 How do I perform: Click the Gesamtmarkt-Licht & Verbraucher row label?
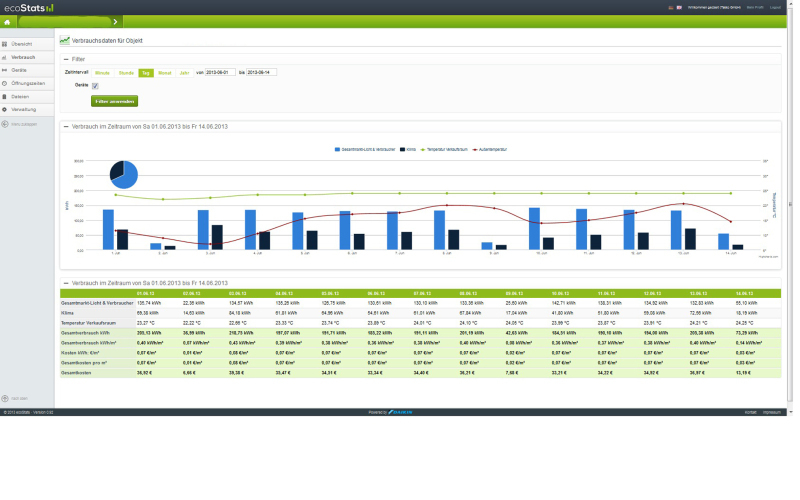(x=97, y=303)
